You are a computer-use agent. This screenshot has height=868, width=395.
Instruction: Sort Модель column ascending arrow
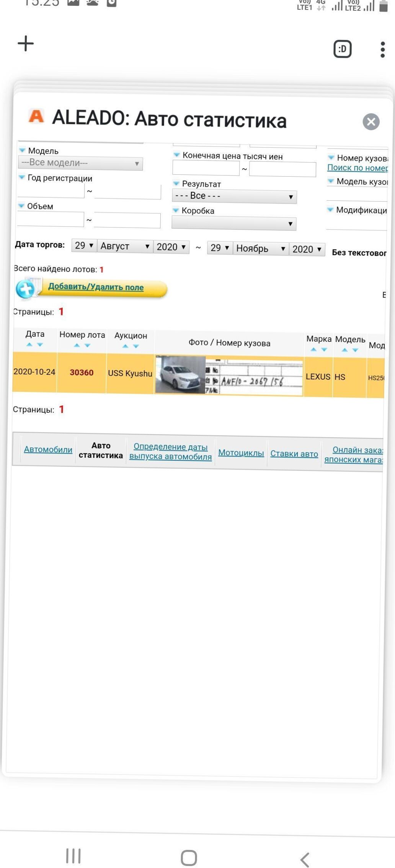pyautogui.click(x=345, y=350)
